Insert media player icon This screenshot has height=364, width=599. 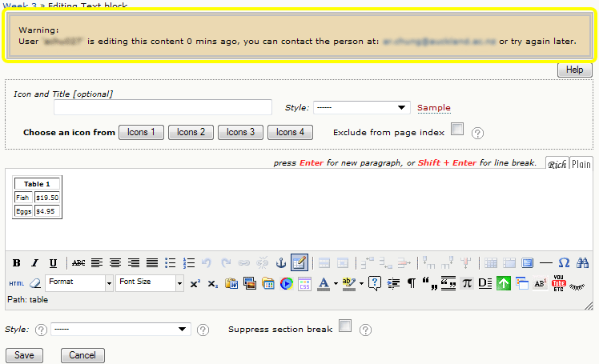pyautogui.click(x=286, y=283)
